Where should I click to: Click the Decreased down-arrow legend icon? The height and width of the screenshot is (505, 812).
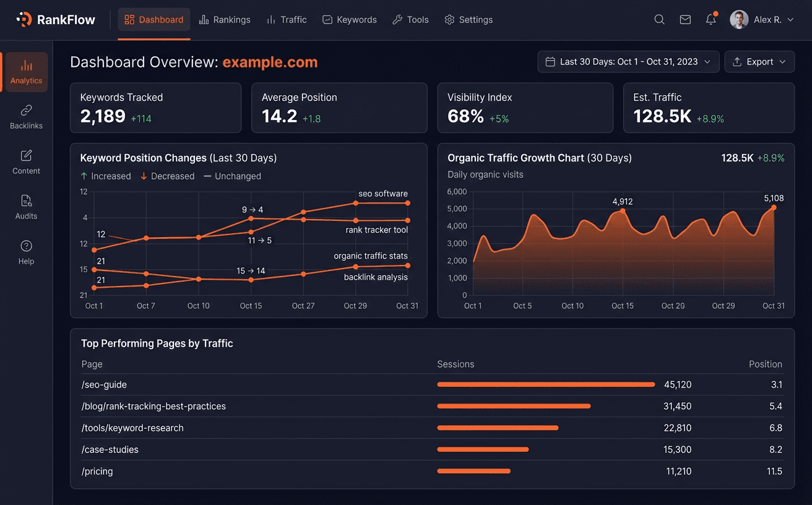point(144,176)
